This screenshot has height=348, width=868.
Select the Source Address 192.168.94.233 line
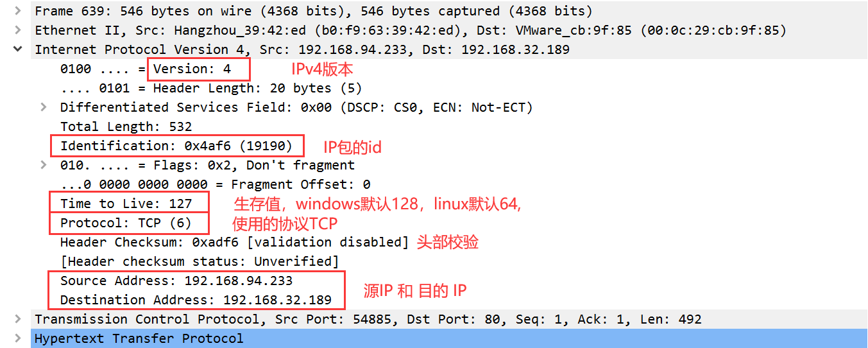click(x=176, y=281)
